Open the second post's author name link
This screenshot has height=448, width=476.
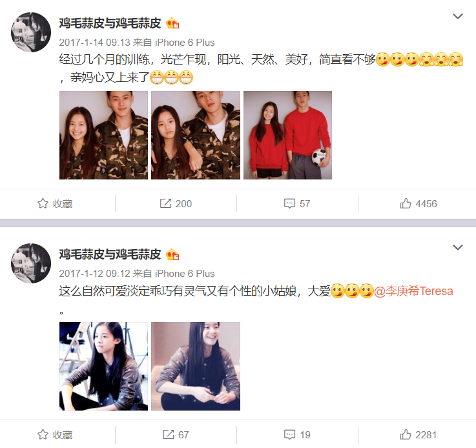coord(110,254)
